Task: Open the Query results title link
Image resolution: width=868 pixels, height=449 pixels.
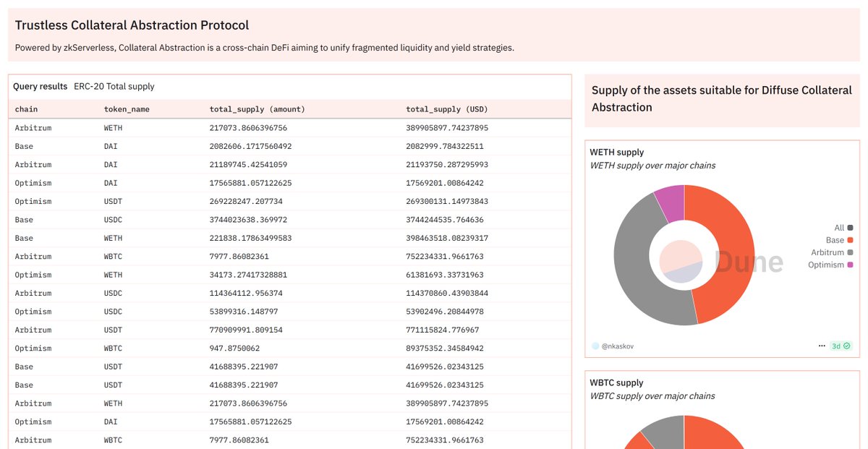Action: (41, 86)
